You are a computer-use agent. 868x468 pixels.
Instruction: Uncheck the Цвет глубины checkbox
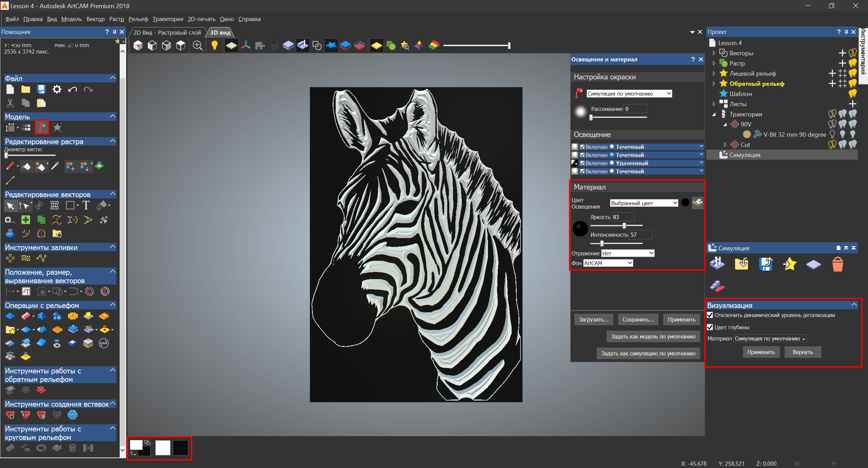(x=710, y=327)
